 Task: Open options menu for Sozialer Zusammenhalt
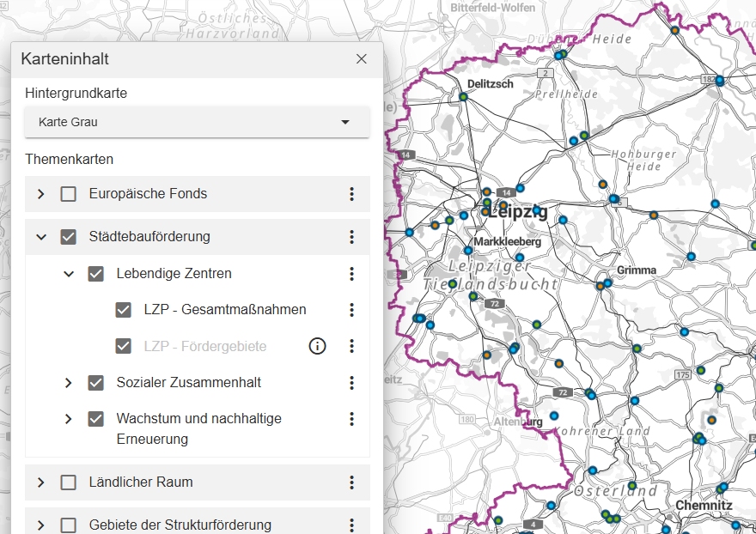351,383
